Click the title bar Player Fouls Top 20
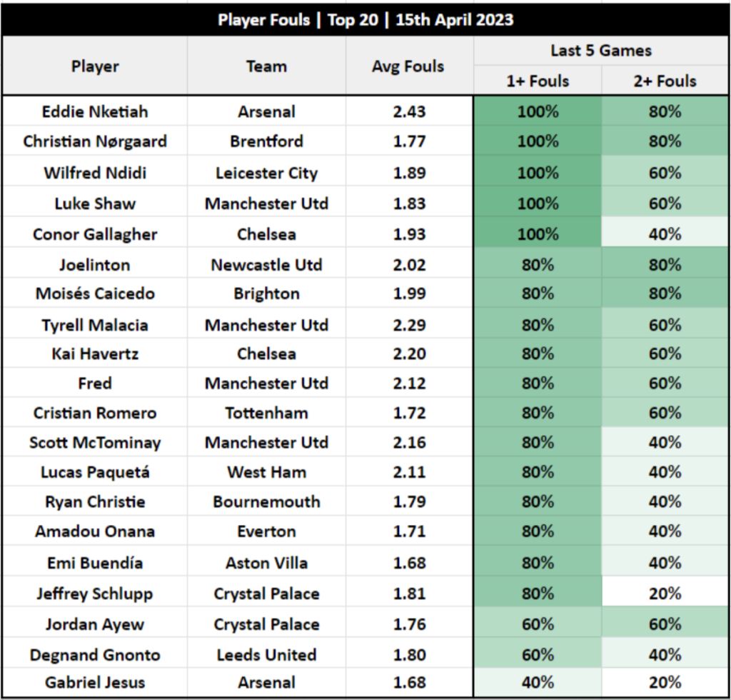Screen dimensions: 731x700 pos(365,19)
